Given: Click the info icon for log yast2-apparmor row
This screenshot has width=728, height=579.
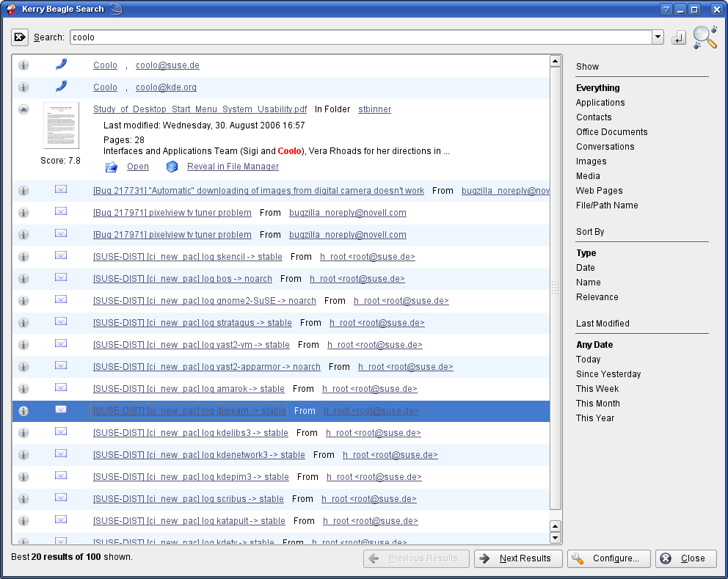Looking at the screenshot, I should [x=23, y=367].
